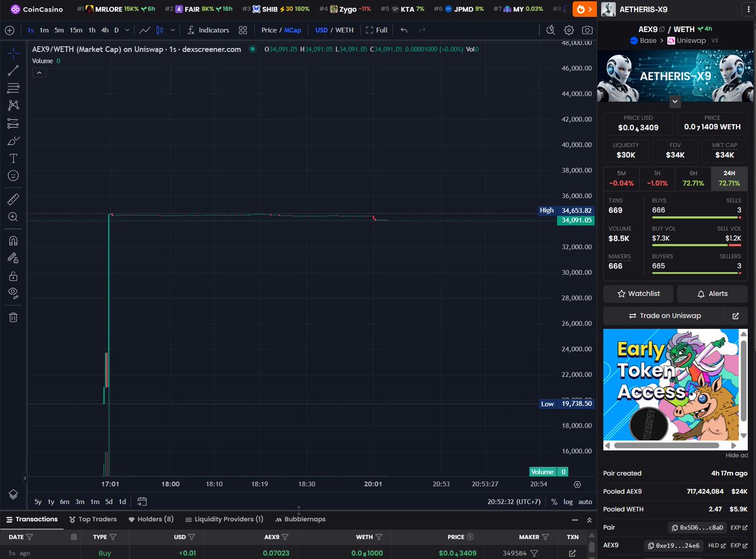Open the forecasting and measurement tool
Viewport: 756px width, 559px height.
(x=13, y=124)
